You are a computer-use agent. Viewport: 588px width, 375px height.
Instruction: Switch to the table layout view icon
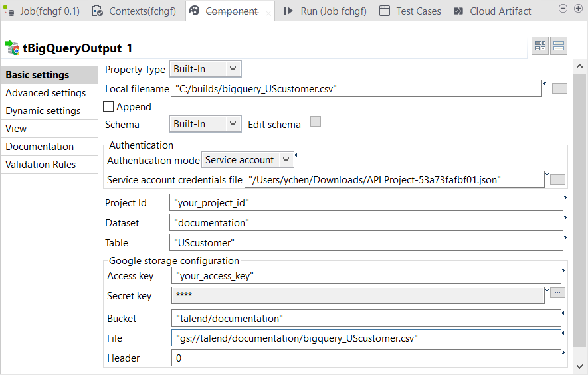pyautogui.click(x=540, y=46)
